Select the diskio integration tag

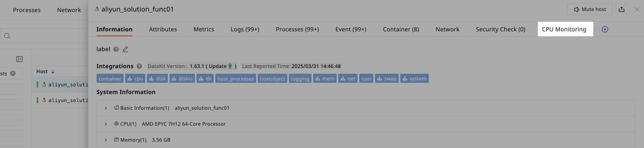pos(182,78)
